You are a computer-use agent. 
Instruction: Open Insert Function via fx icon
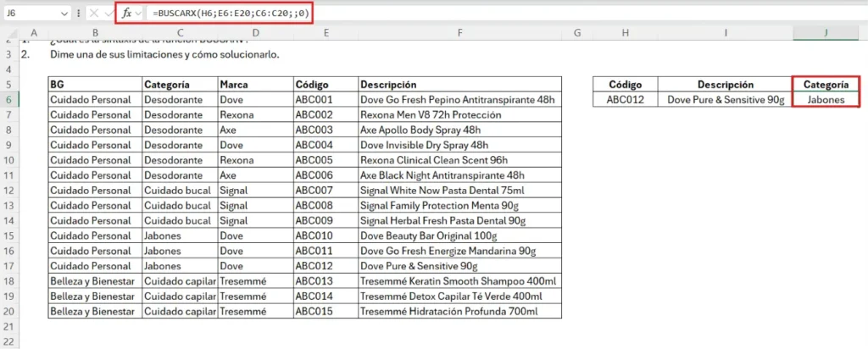click(126, 14)
